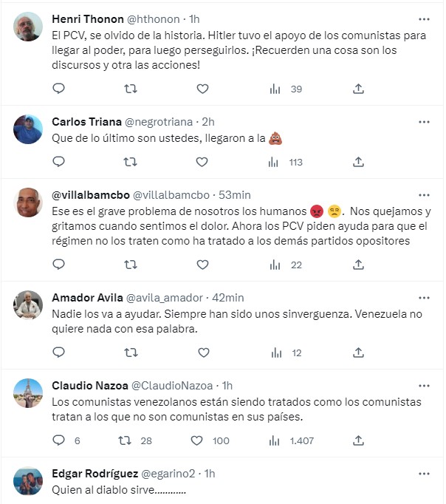Image resolution: width=446 pixels, height=504 pixels.
Task: Retweet Carlos Triana's tweet
Action: (x=131, y=162)
